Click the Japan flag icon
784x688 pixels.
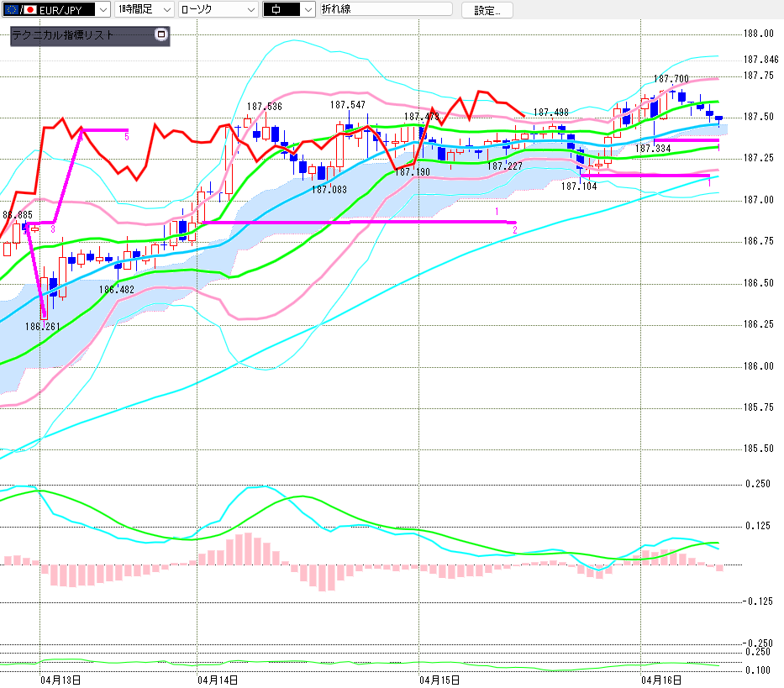tap(31, 9)
